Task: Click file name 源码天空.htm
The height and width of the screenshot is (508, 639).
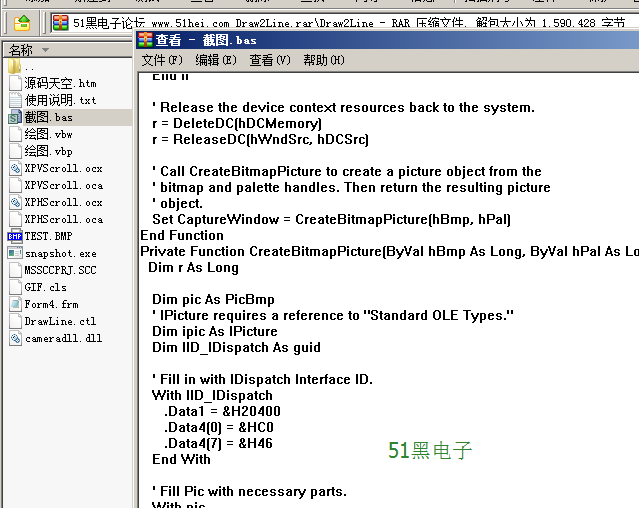Action: coord(60,83)
